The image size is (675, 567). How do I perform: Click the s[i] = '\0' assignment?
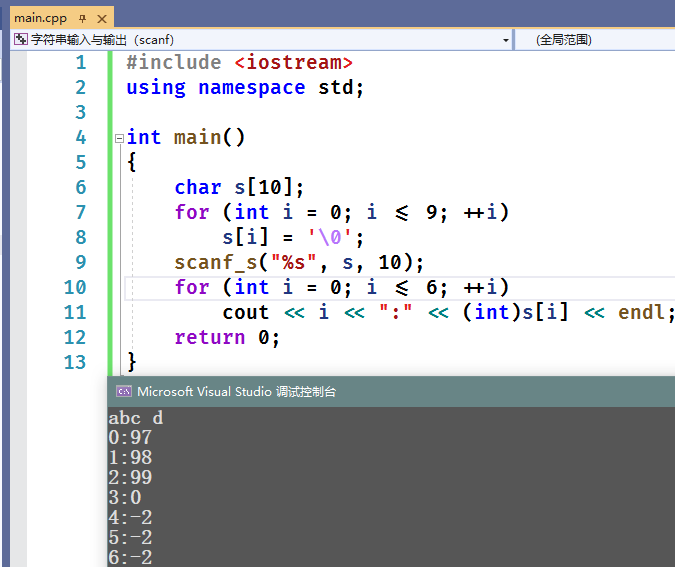pyautogui.click(x=293, y=237)
